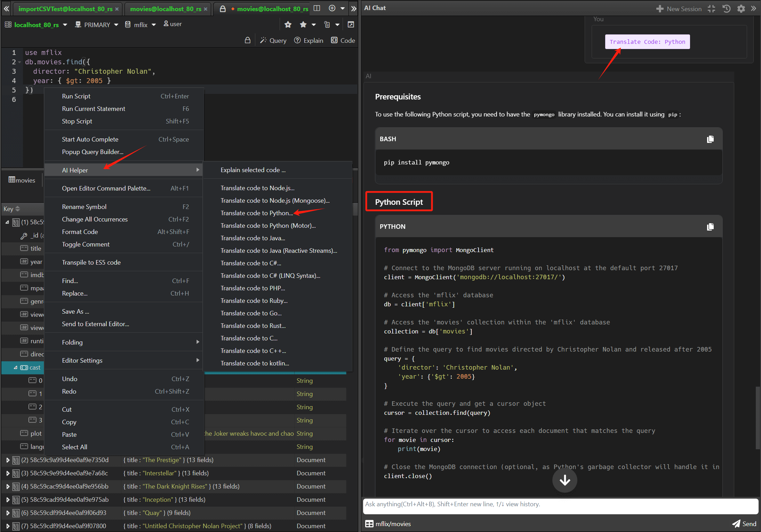Click the mflix/movies collection tag
This screenshot has width=761, height=532.
388,524
